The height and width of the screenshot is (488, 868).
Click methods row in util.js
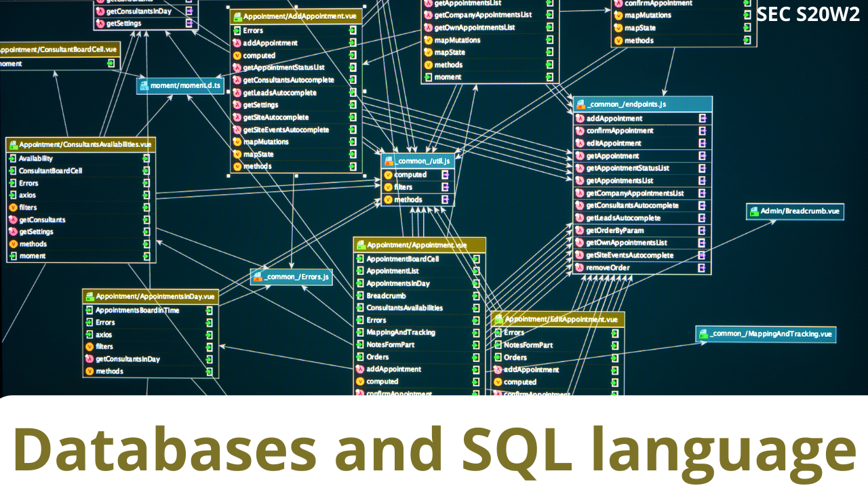pyautogui.click(x=418, y=200)
